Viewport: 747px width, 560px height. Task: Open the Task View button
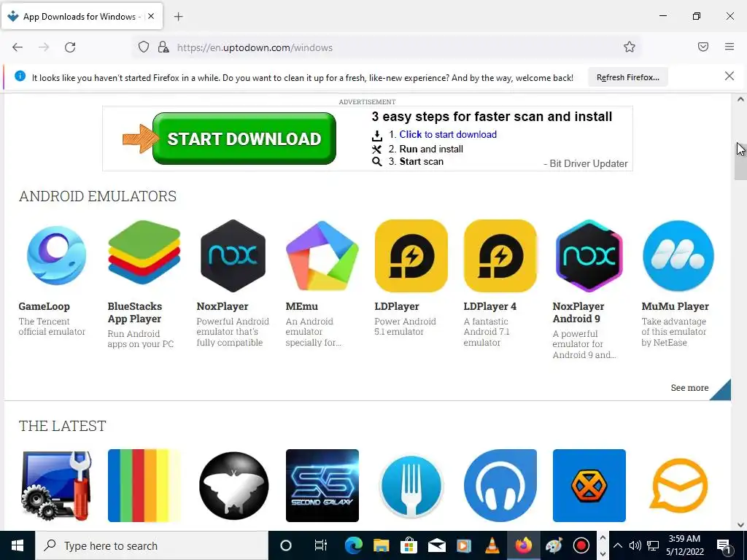pos(321,545)
